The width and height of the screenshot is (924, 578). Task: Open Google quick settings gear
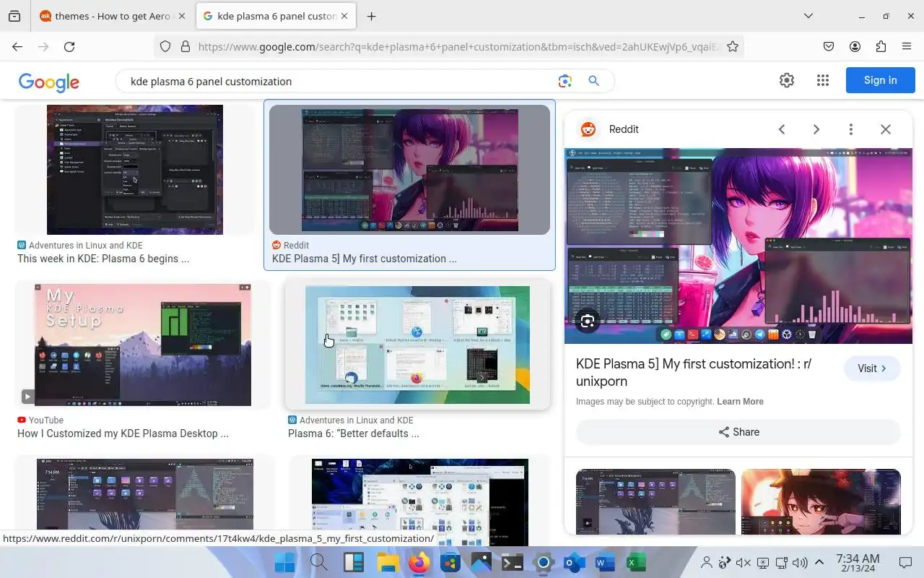(787, 80)
